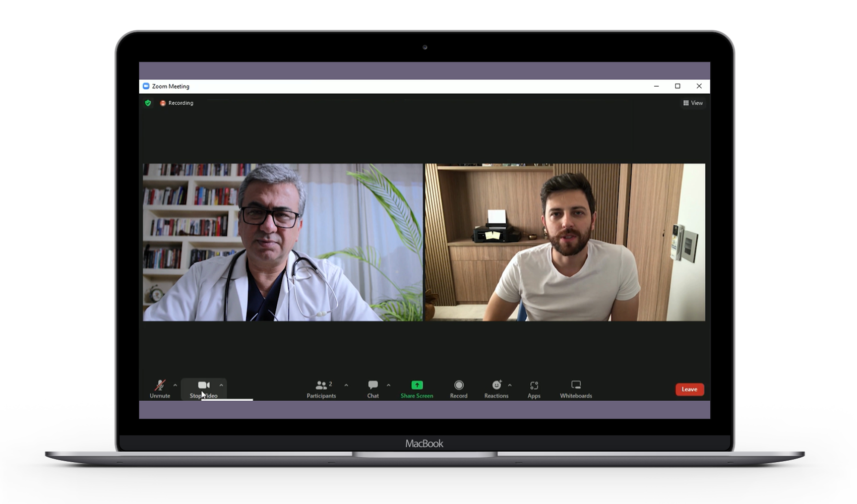The image size is (857, 504).
Task: Click the Record button
Action: pyautogui.click(x=459, y=390)
